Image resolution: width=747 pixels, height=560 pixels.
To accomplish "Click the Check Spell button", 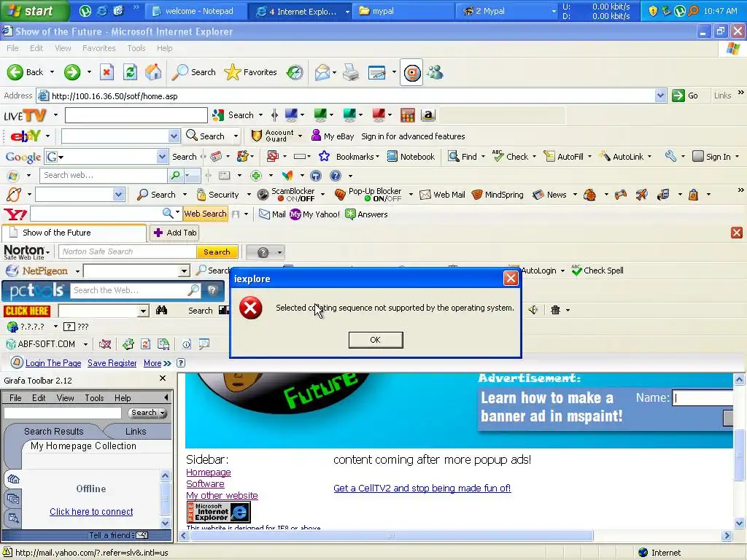I will [x=597, y=271].
